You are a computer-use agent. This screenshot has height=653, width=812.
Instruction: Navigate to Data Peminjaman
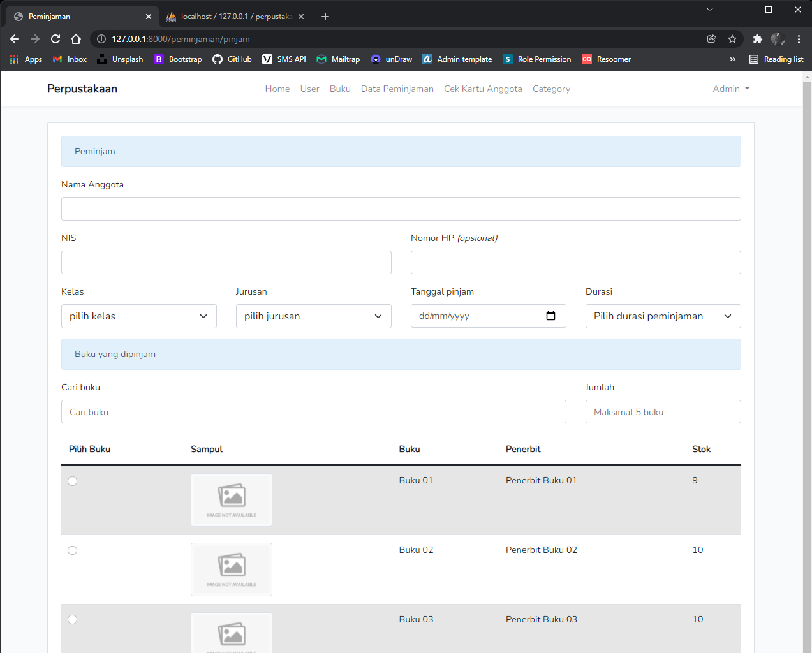tap(397, 89)
